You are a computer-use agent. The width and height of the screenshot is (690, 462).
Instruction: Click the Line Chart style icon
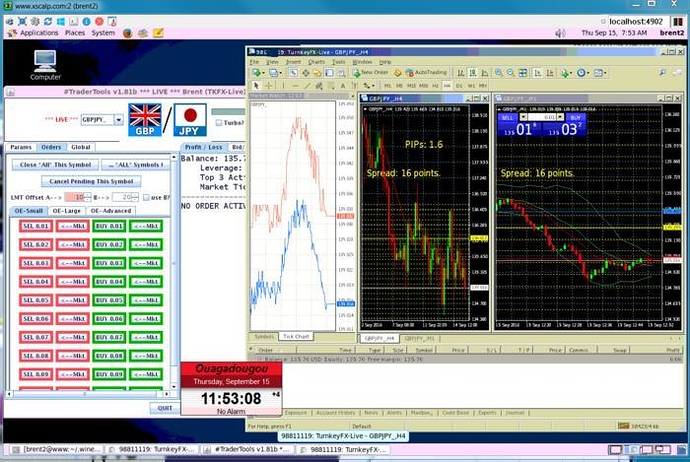484,73
